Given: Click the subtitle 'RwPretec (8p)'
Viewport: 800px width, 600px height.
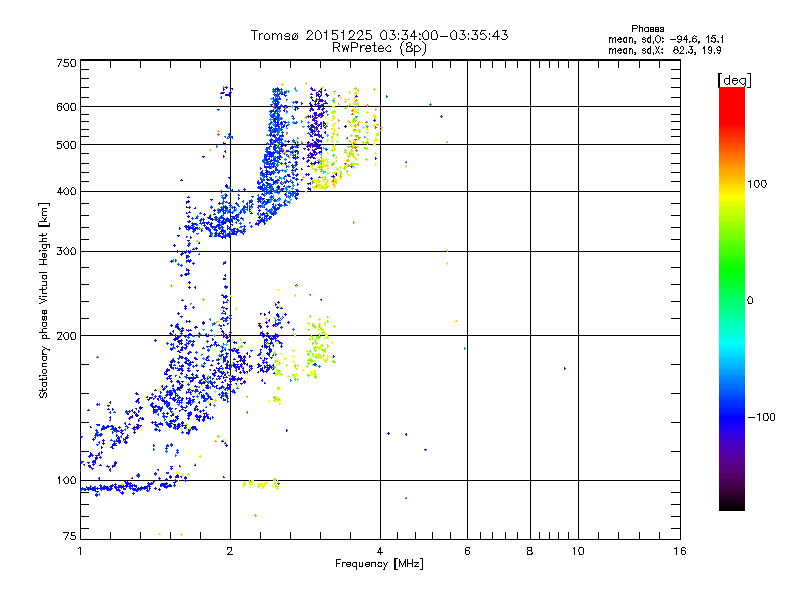Looking at the screenshot, I should coord(379,48).
